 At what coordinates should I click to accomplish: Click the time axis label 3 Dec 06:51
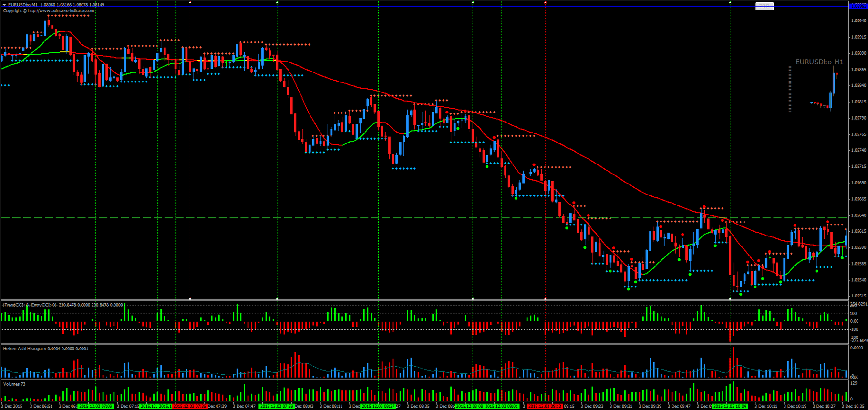41,406
